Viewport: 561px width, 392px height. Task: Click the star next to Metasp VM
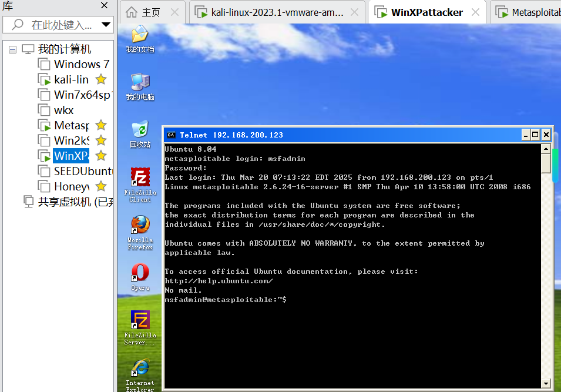(101, 125)
